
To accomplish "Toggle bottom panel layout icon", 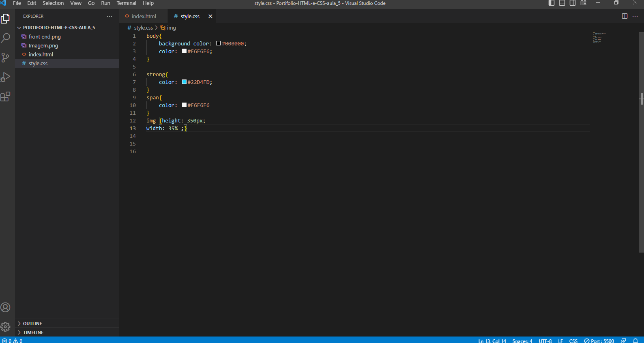I will coord(562,3).
